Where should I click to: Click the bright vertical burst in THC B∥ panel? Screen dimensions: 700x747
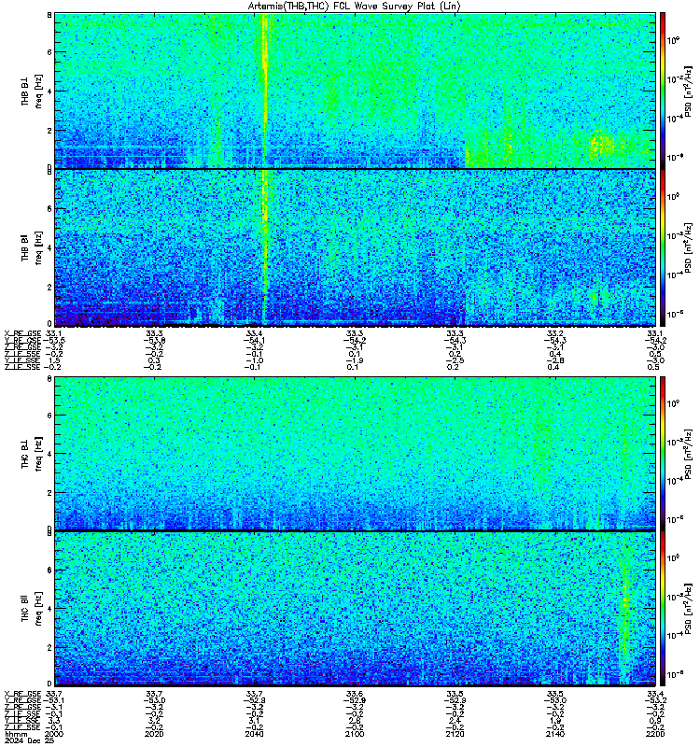click(625, 614)
